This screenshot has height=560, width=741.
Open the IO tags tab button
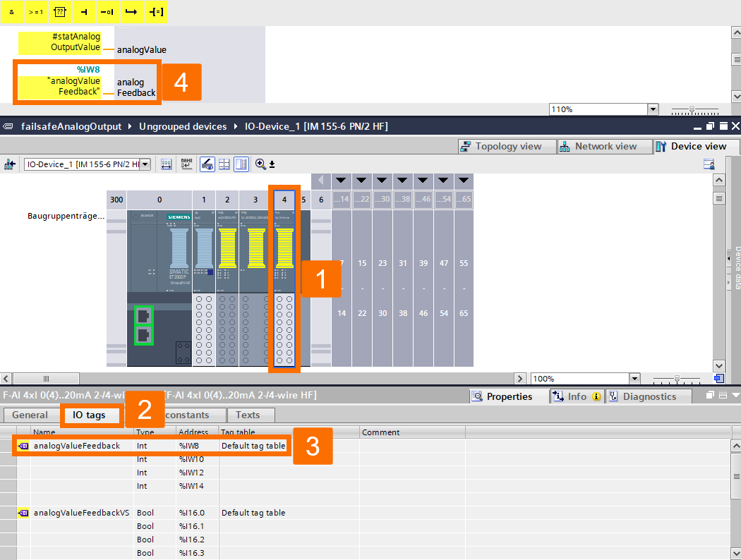pos(91,415)
